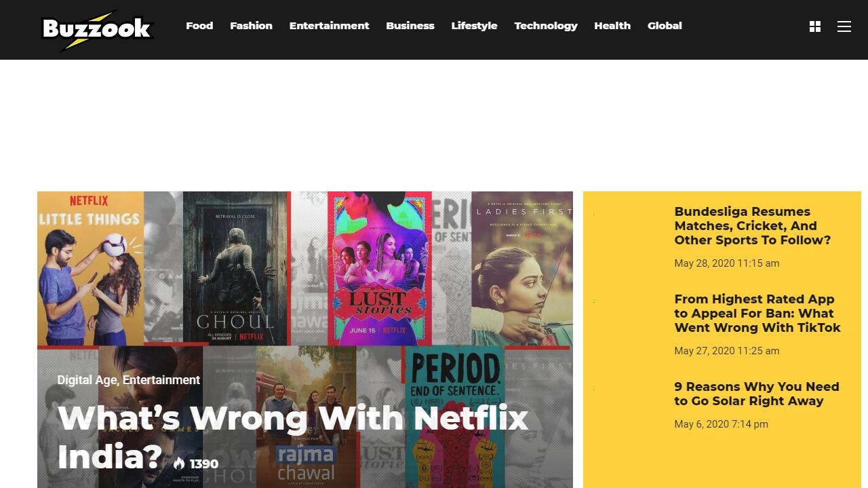Click the Buzzook logo

[x=97, y=29]
